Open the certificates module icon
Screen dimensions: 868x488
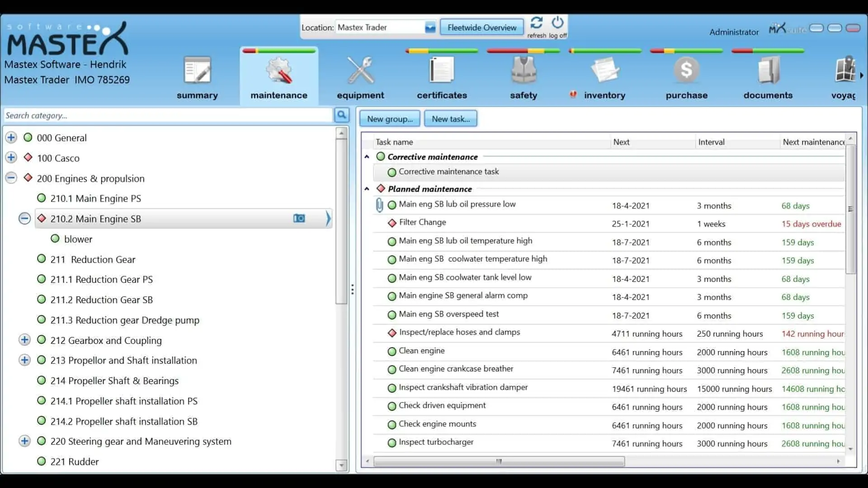click(x=441, y=70)
